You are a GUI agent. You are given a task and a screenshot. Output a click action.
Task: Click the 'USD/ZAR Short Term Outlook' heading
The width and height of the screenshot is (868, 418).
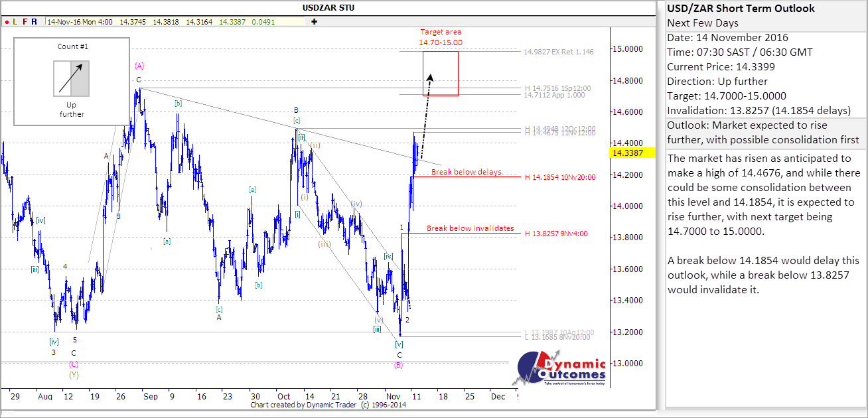click(x=741, y=9)
